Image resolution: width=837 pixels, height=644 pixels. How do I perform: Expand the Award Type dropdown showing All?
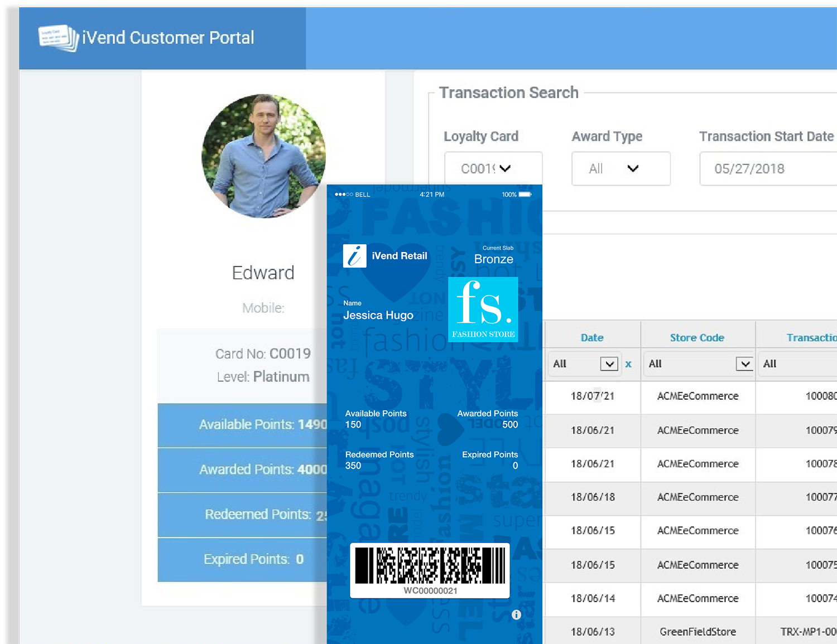coord(620,168)
